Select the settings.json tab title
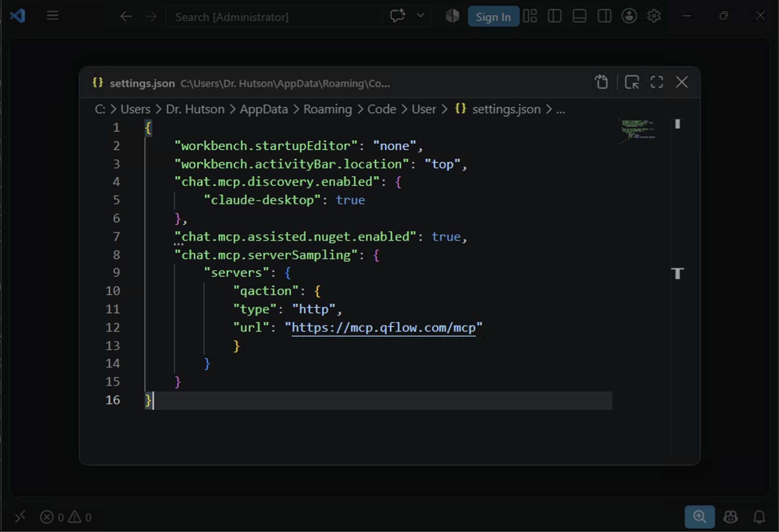779x532 pixels. [142, 83]
